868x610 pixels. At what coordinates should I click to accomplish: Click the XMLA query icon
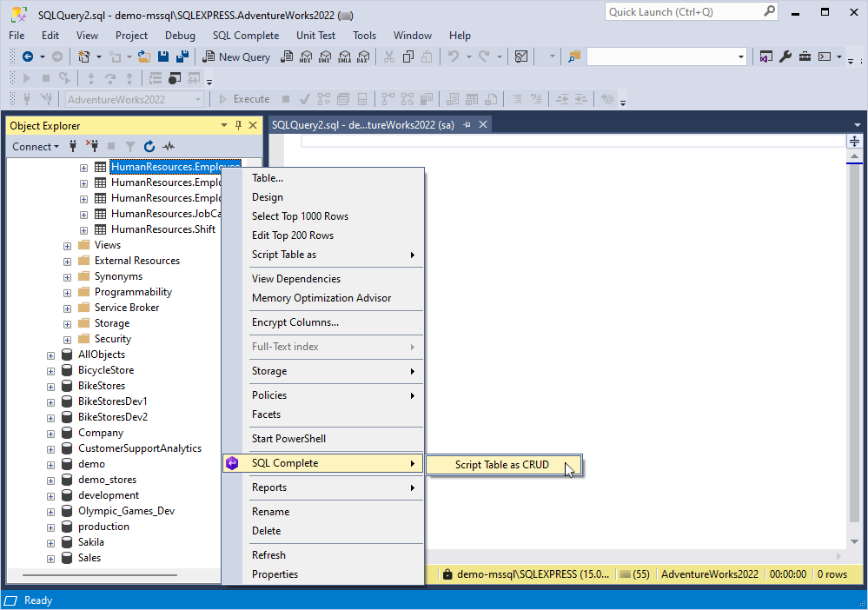(344, 56)
